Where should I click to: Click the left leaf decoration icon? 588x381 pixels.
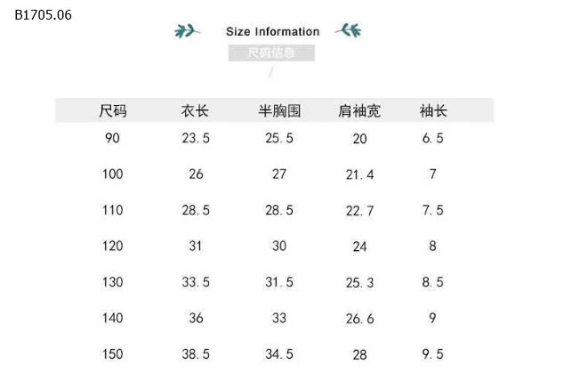coord(187,32)
